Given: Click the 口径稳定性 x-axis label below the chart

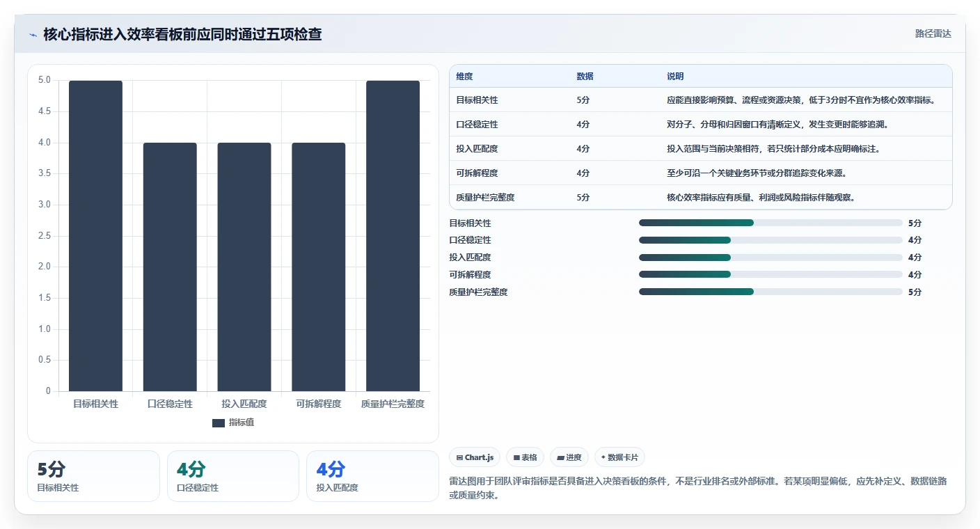Looking at the screenshot, I should tap(170, 404).
